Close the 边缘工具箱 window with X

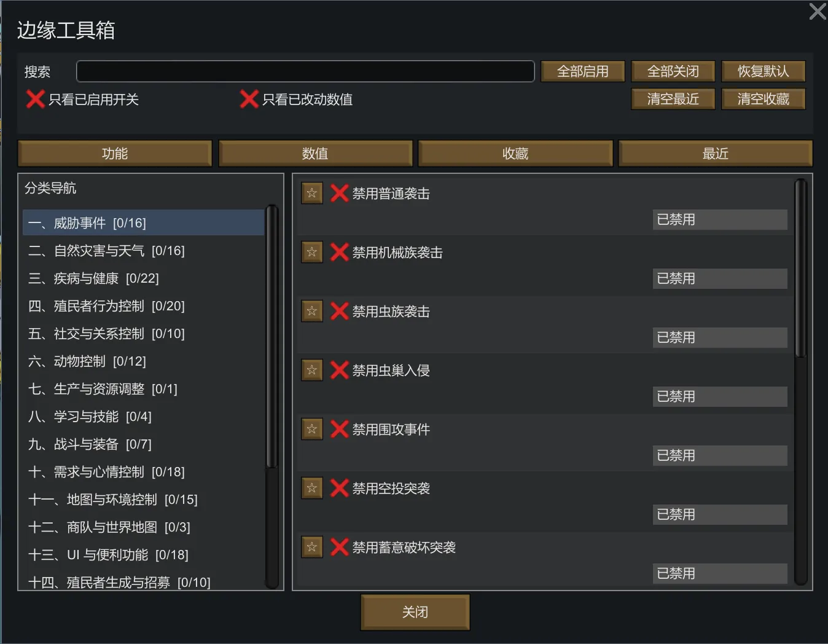pyautogui.click(x=818, y=11)
